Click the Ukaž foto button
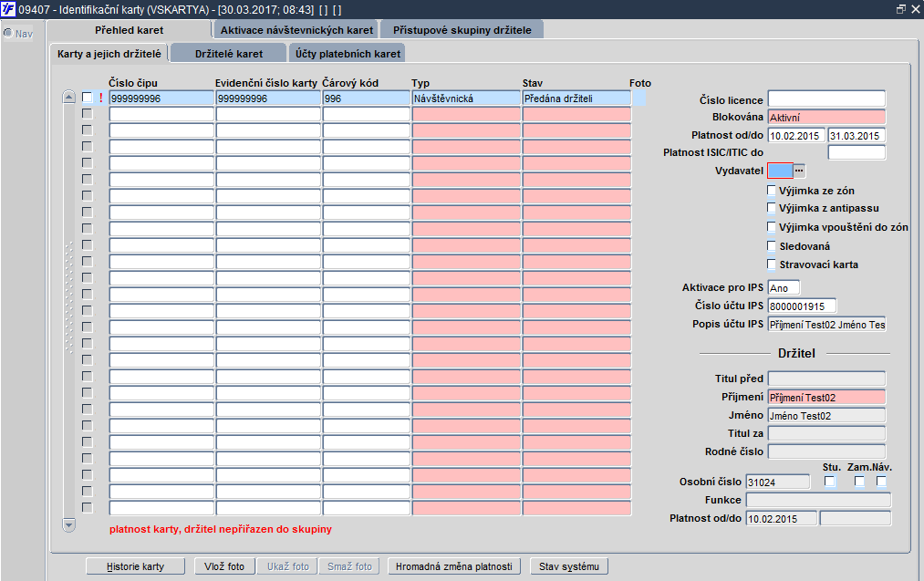 [x=288, y=566]
